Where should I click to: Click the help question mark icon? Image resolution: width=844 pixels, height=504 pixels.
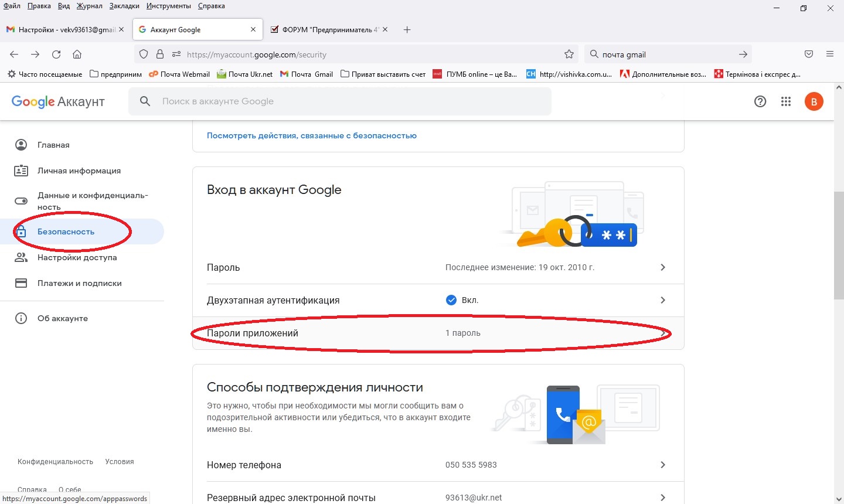click(760, 101)
